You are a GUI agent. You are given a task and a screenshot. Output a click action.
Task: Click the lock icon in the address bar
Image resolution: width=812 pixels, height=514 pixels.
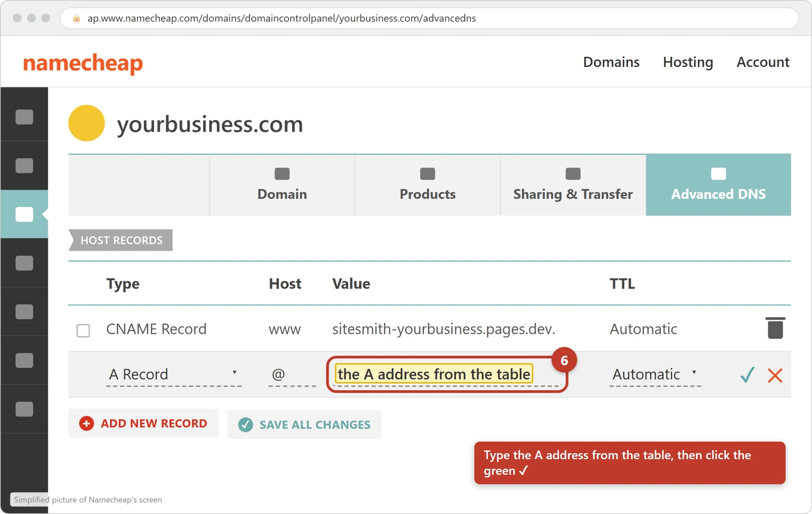(77, 18)
